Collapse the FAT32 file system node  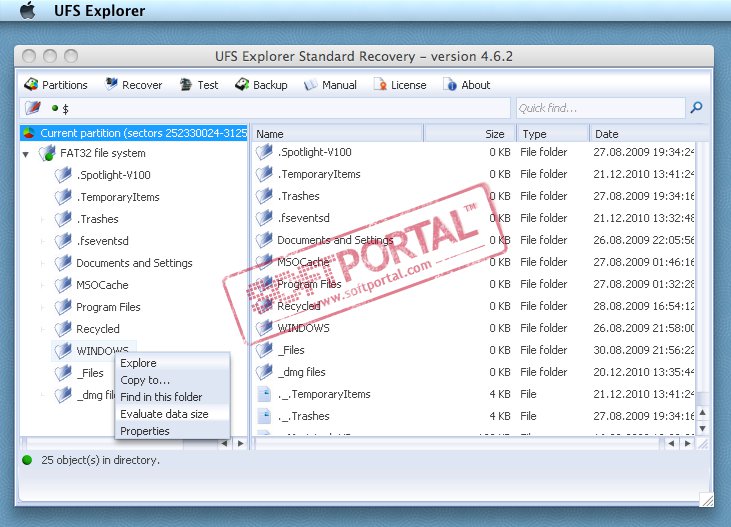pyautogui.click(x=26, y=154)
